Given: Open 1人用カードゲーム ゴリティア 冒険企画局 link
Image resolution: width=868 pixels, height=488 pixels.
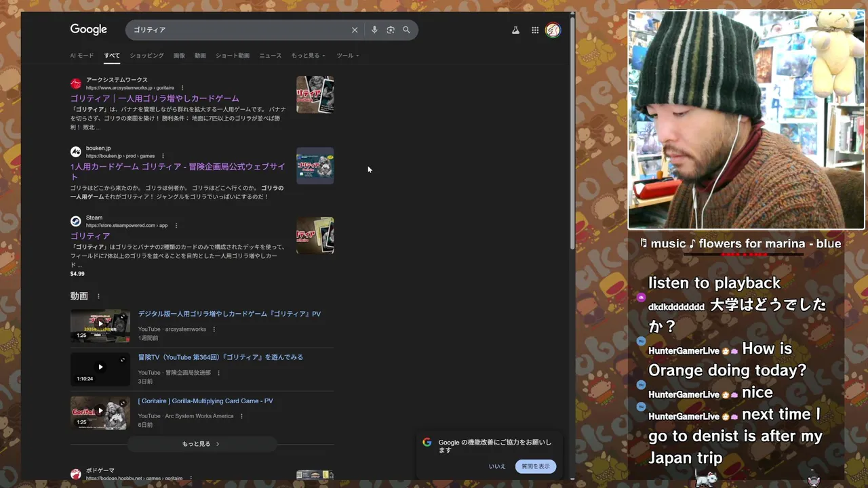Looking at the screenshot, I should (178, 171).
